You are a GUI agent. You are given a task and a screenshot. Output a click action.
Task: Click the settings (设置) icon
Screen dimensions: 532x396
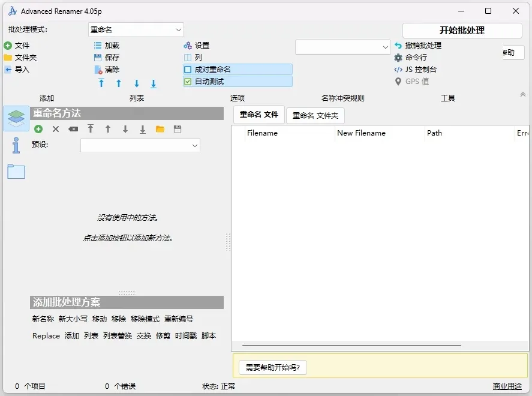click(187, 46)
